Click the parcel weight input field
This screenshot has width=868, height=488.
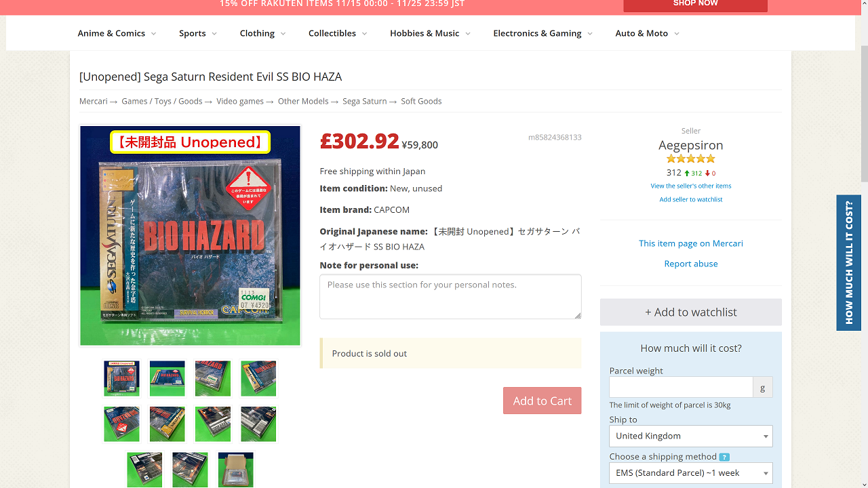[x=681, y=387]
